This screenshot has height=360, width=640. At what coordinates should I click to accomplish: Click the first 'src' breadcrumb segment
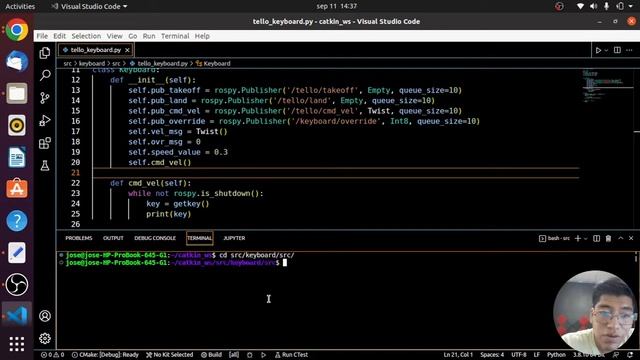click(x=67, y=64)
